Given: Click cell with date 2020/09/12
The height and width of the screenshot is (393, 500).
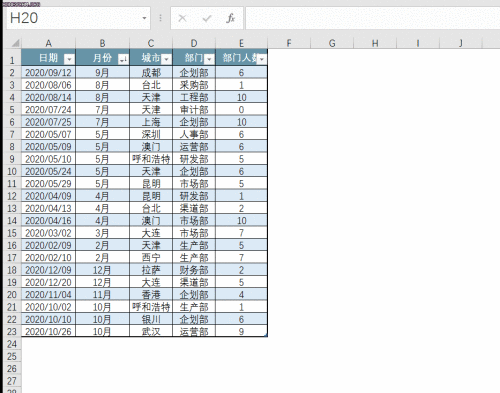Looking at the screenshot, I should pyautogui.click(x=49, y=73).
